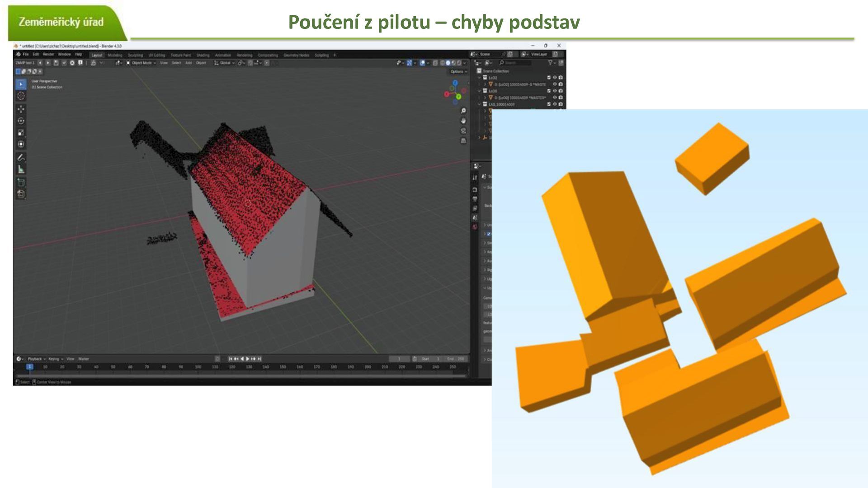Click the pan hand viewport icon
The width and height of the screenshot is (868, 488).
tap(463, 121)
